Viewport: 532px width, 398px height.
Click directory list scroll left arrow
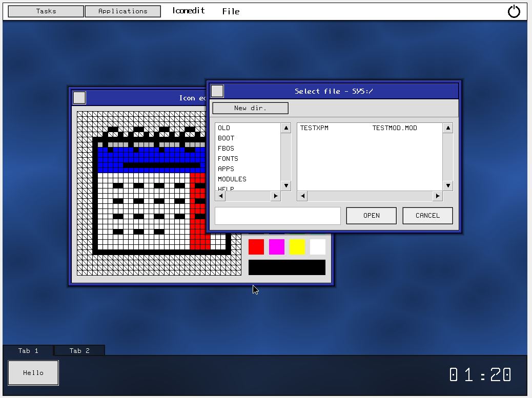pyautogui.click(x=220, y=196)
